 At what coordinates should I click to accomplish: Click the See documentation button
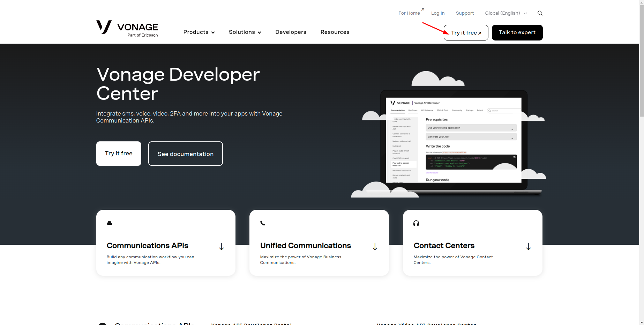click(x=186, y=154)
